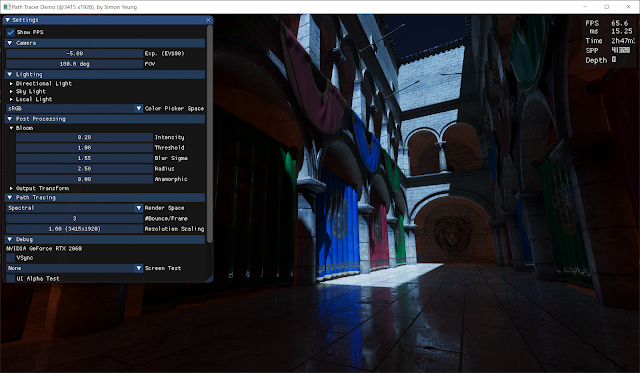Uncheck the Show FPS checkbox
The height and width of the screenshot is (373, 640).
pos(11,32)
